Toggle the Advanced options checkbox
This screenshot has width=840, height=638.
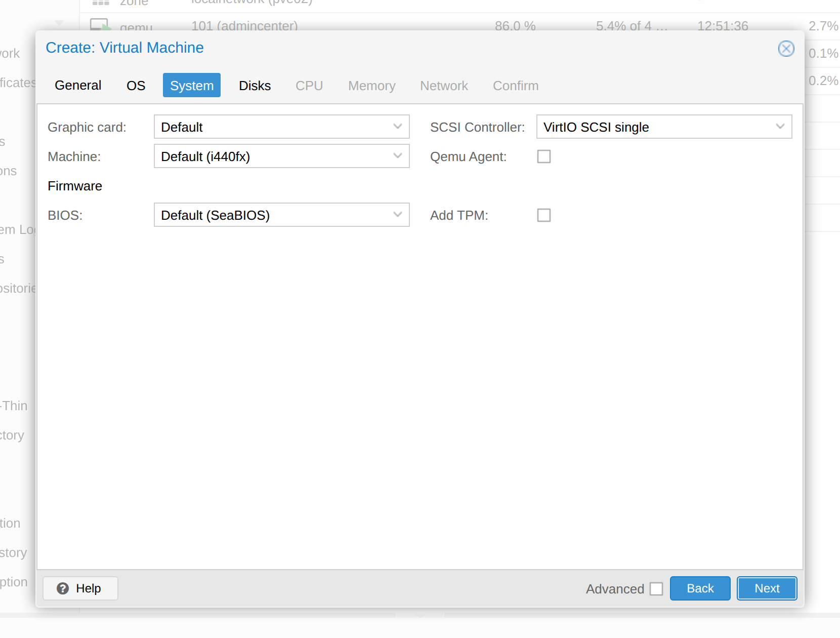(656, 589)
